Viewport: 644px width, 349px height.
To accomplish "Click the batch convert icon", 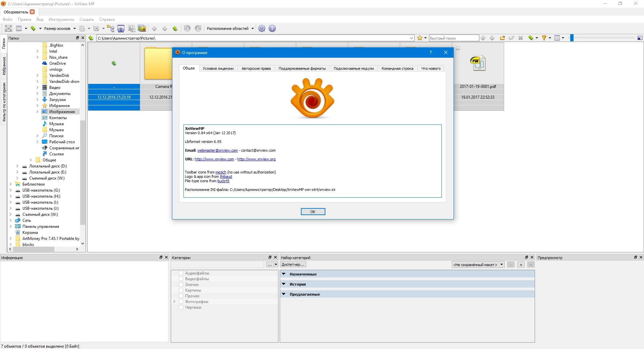I will (x=131, y=29).
